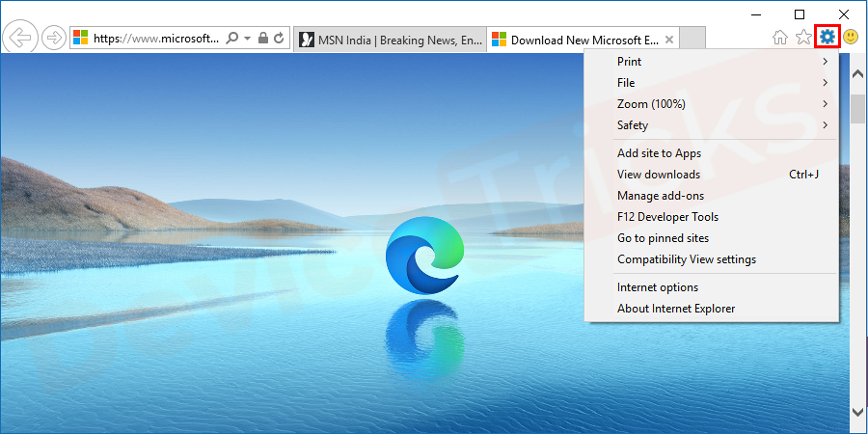Expand the File submenu
This screenshot has height=434, width=868.
pyautogui.click(x=711, y=83)
